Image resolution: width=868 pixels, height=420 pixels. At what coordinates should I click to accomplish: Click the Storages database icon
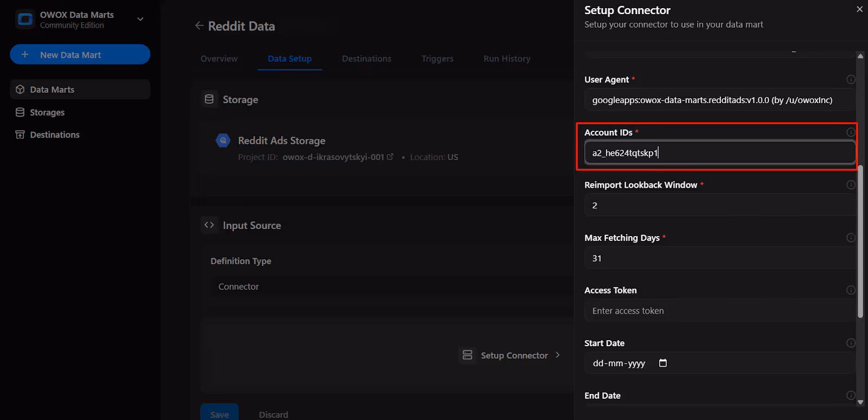pyautogui.click(x=20, y=112)
